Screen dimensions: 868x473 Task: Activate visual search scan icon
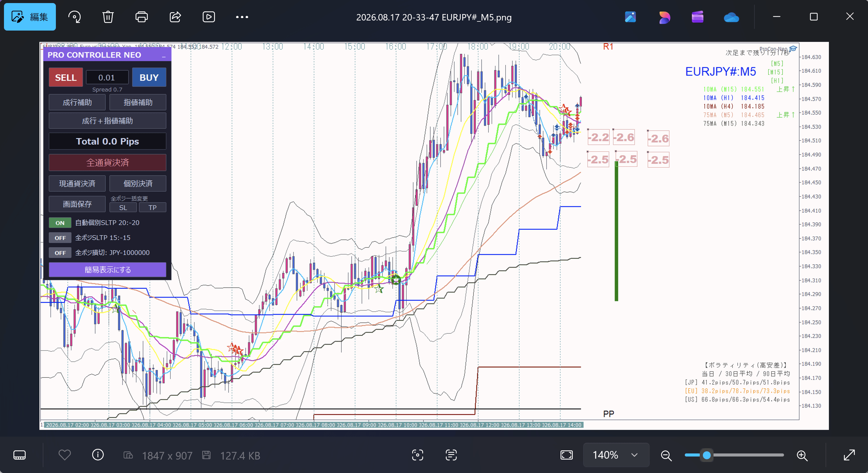coord(417,455)
